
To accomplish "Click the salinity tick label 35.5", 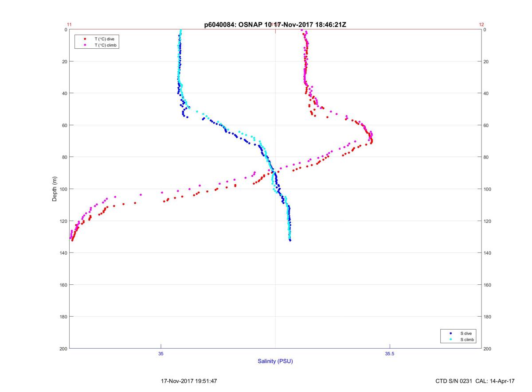I will (x=389, y=353).
